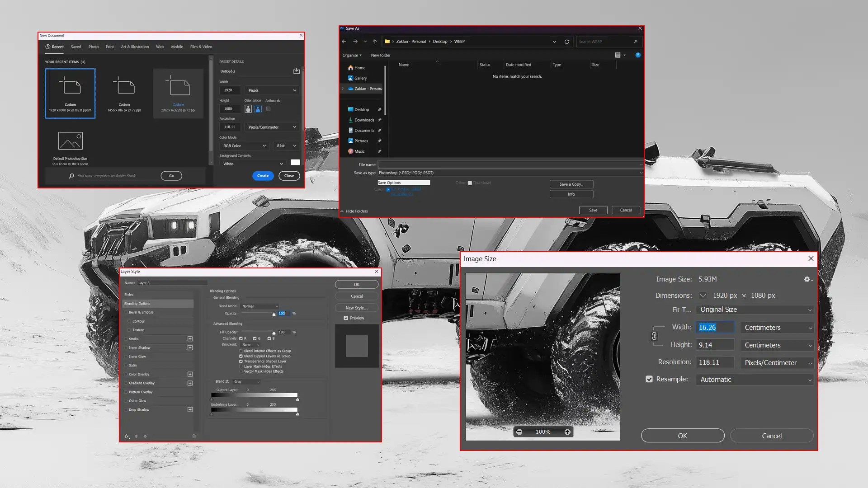This screenshot has height=488, width=868.
Task: Click the Create button in New Document
Action: [x=263, y=176]
